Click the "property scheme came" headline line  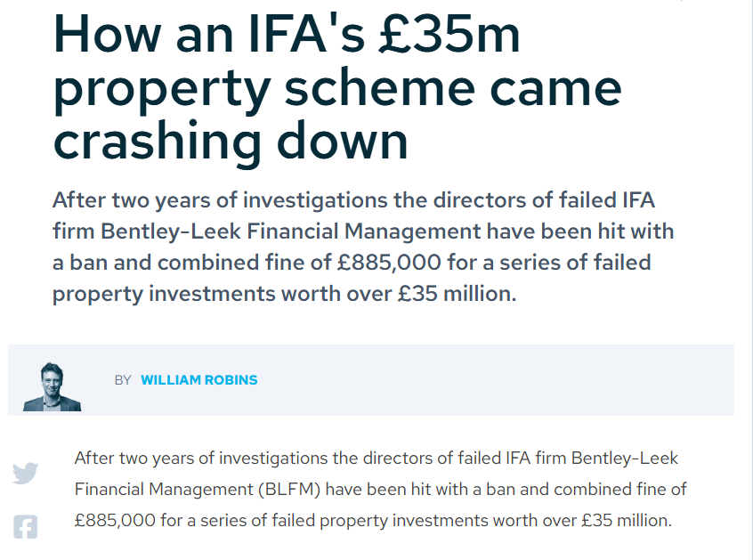pos(337,93)
